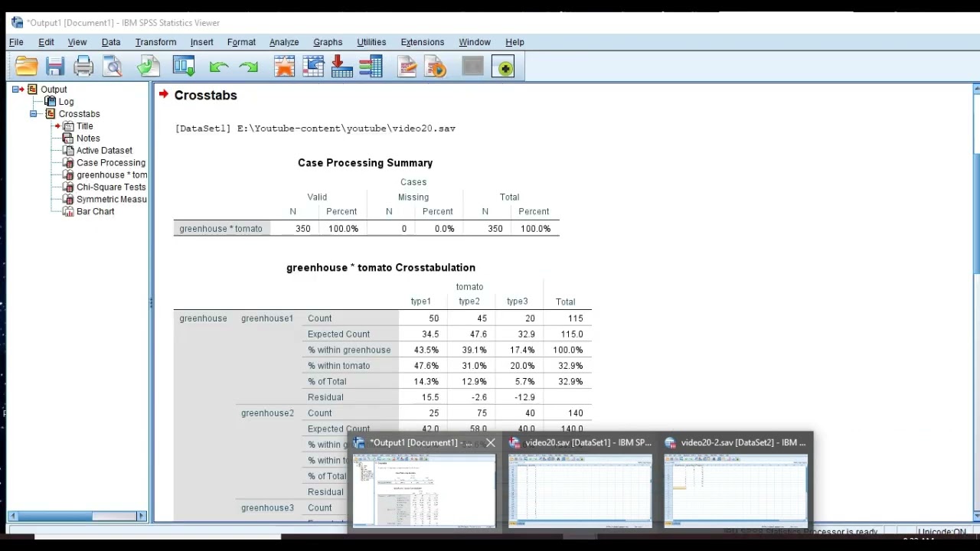Click the greenhouse2 row label
This screenshot has width=980, height=551.
click(x=267, y=413)
